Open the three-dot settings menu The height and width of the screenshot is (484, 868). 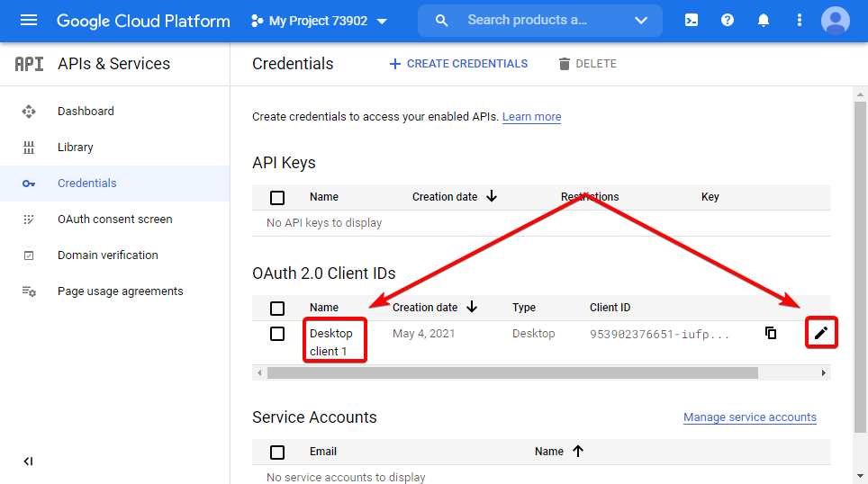pos(800,21)
